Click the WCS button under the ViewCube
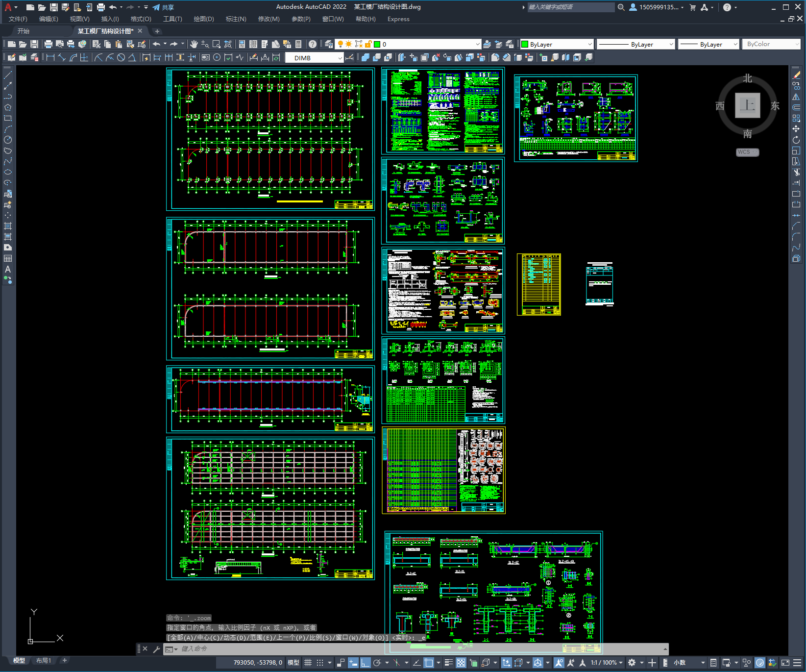The width and height of the screenshot is (806, 672). coord(747,152)
